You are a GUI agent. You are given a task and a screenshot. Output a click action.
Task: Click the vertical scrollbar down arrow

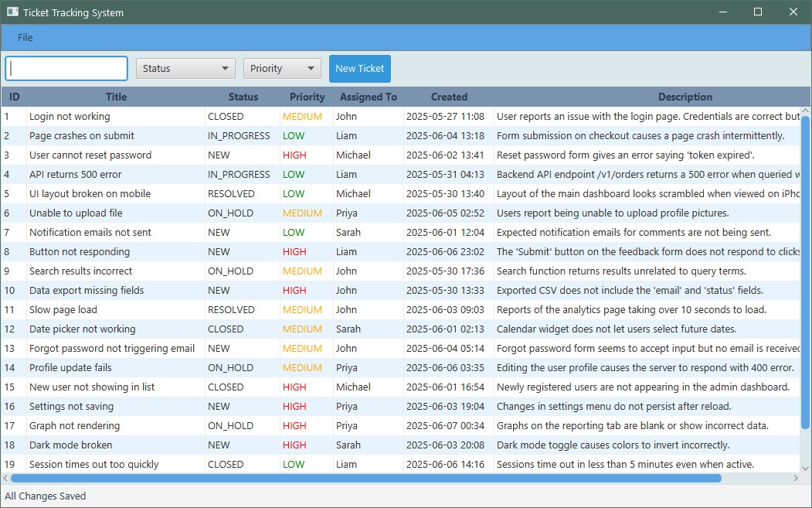(x=805, y=468)
